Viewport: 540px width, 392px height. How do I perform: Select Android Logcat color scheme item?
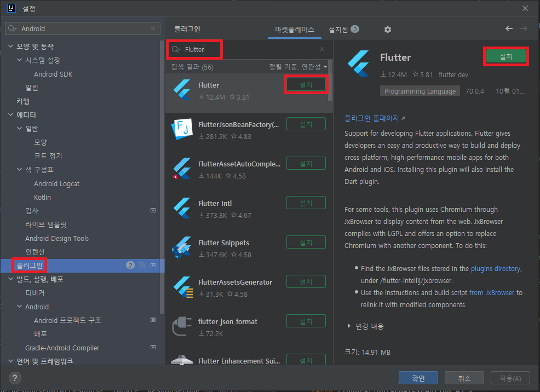click(x=56, y=183)
